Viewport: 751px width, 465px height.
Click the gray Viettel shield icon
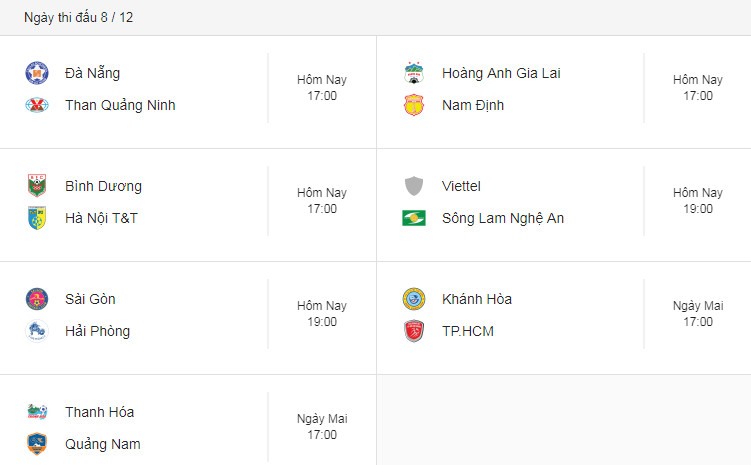[414, 185]
